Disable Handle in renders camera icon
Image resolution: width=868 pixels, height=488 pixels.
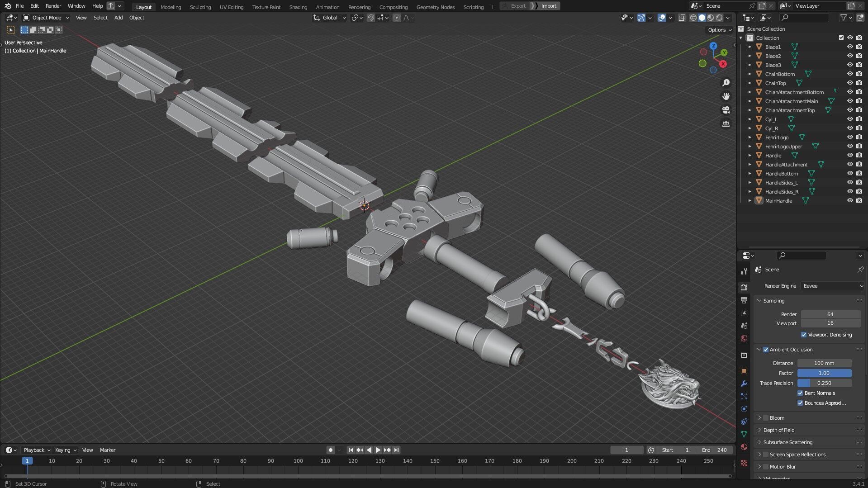pos(859,155)
